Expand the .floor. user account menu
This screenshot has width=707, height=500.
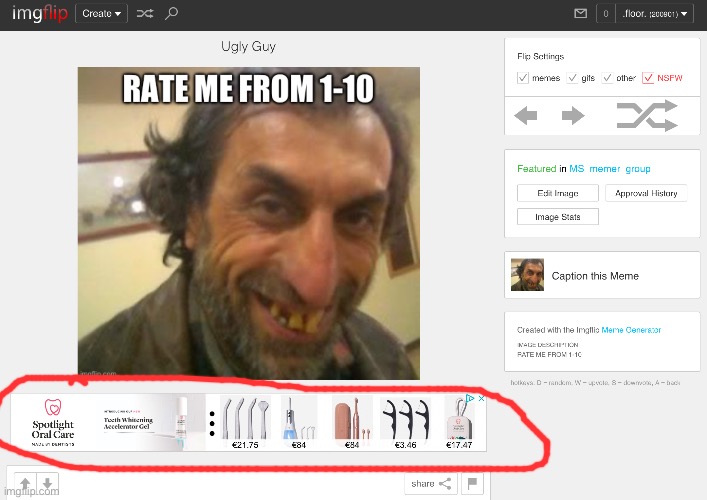[x=650, y=14]
